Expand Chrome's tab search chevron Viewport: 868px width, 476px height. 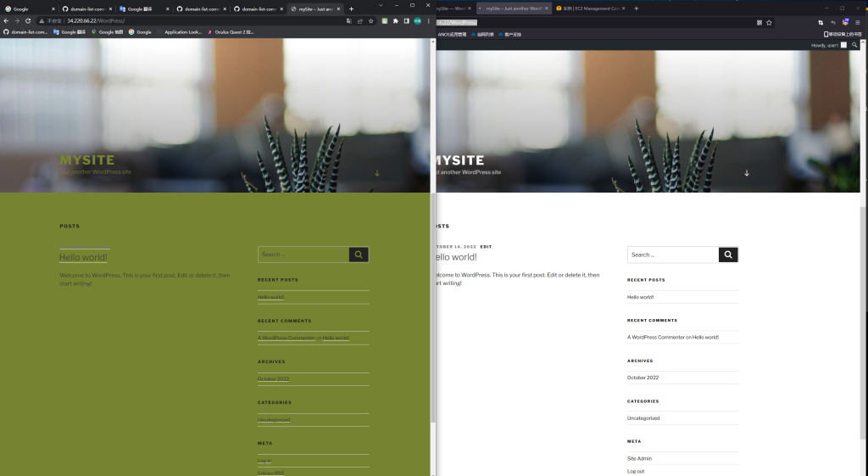[381, 6]
